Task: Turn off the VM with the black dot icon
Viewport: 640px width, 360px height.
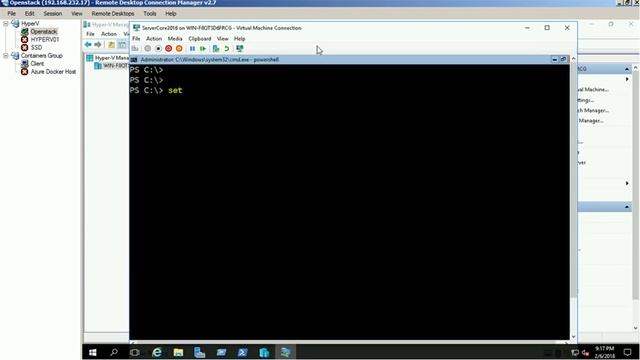Action: pos(158,49)
